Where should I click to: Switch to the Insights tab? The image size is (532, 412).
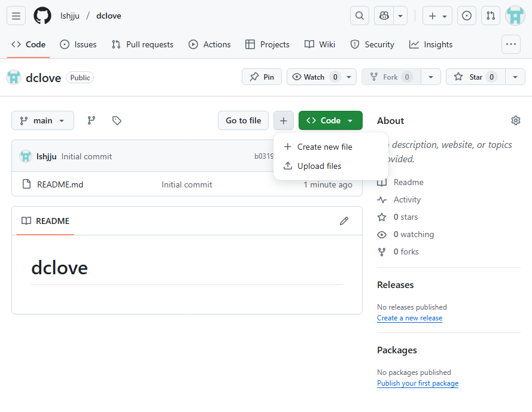tap(431, 44)
